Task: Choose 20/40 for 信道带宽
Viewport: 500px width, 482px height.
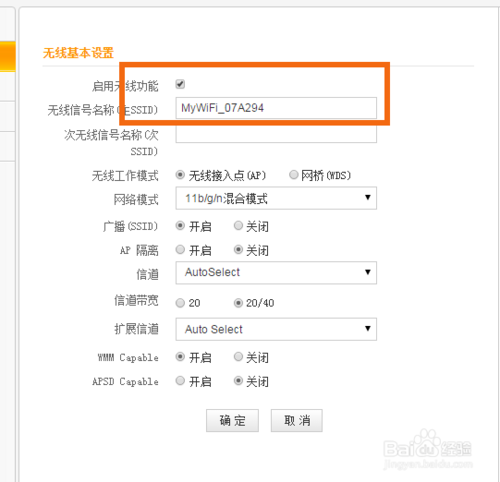Action: pyautogui.click(x=238, y=303)
